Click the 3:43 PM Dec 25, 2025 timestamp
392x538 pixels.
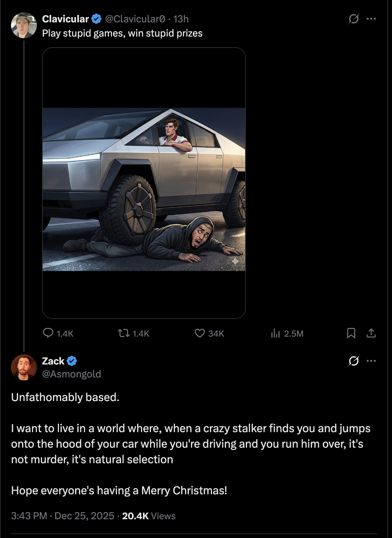(63, 516)
